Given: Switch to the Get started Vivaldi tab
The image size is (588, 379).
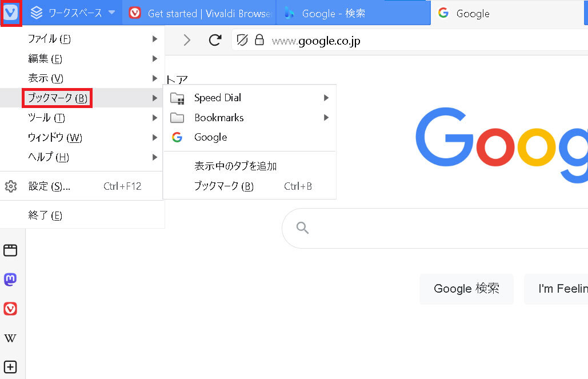Looking at the screenshot, I should (x=199, y=13).
